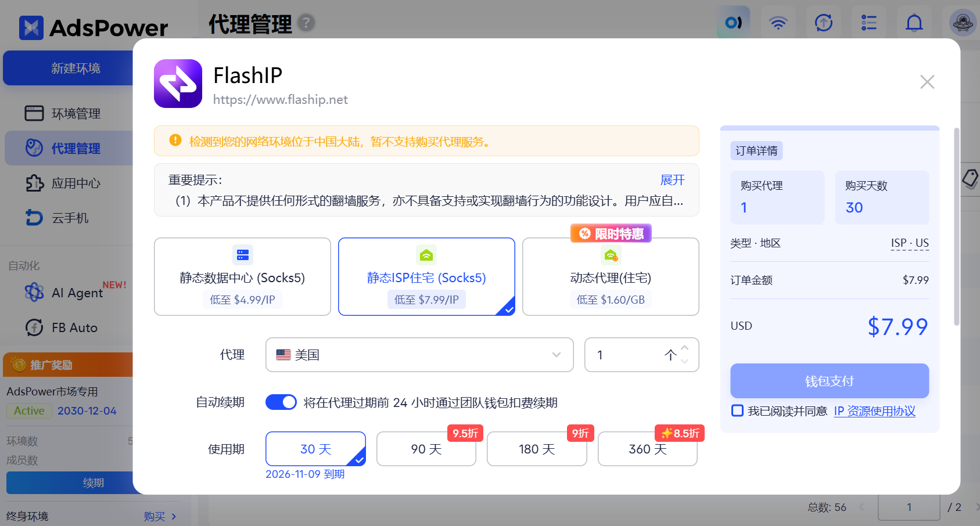Click the 钱包支付 button
Image resolution: width=980 pixels, height=526 pixels.
[830, 381]
